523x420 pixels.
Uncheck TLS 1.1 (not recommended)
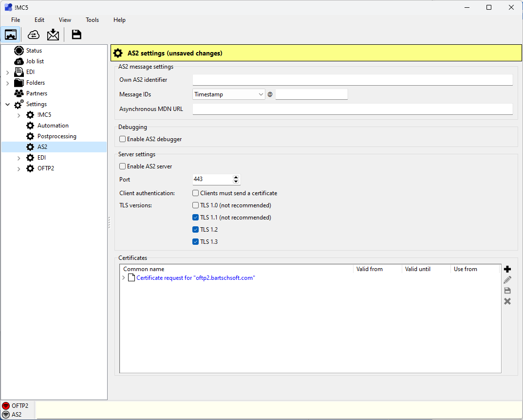click(195, 218)
